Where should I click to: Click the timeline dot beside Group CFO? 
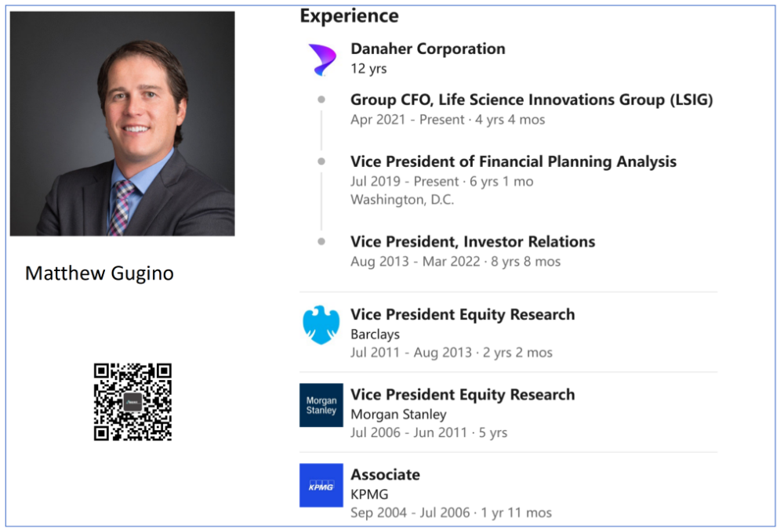pos(321,100)
